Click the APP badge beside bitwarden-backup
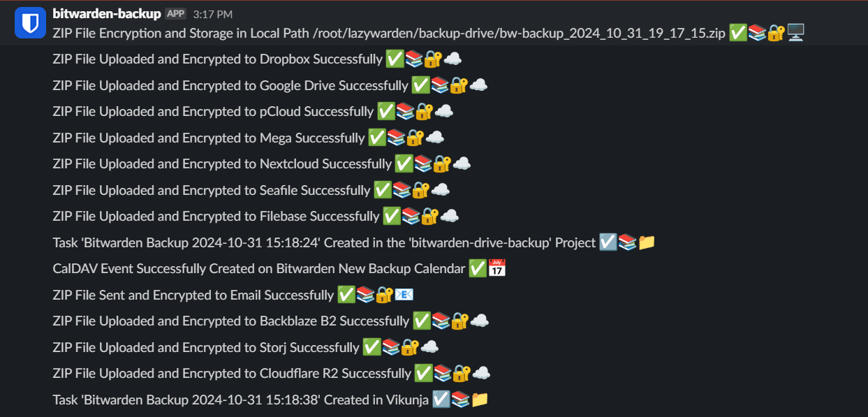Image resolution: width=868 pixels, height=417 pixels. 175,14
